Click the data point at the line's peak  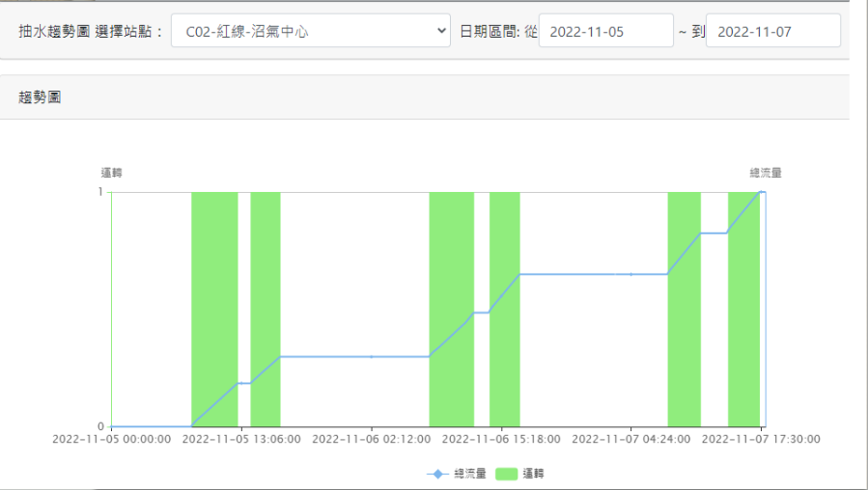(761, 192)
